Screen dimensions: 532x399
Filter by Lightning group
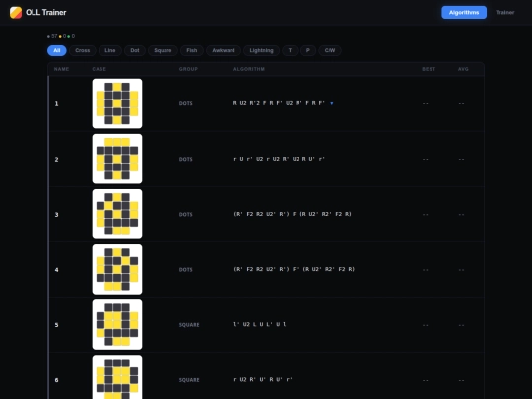point(261,50)
